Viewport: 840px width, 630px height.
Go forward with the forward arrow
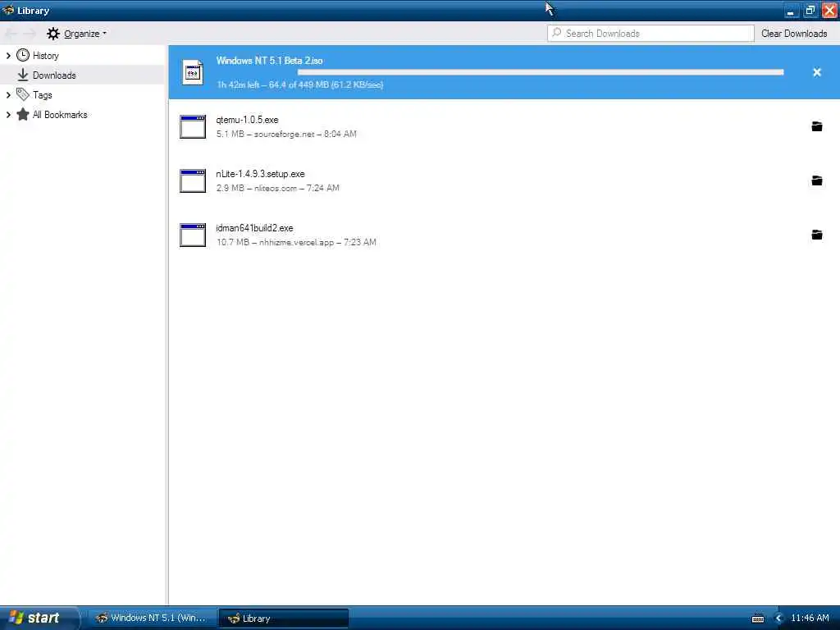[30, 33]
